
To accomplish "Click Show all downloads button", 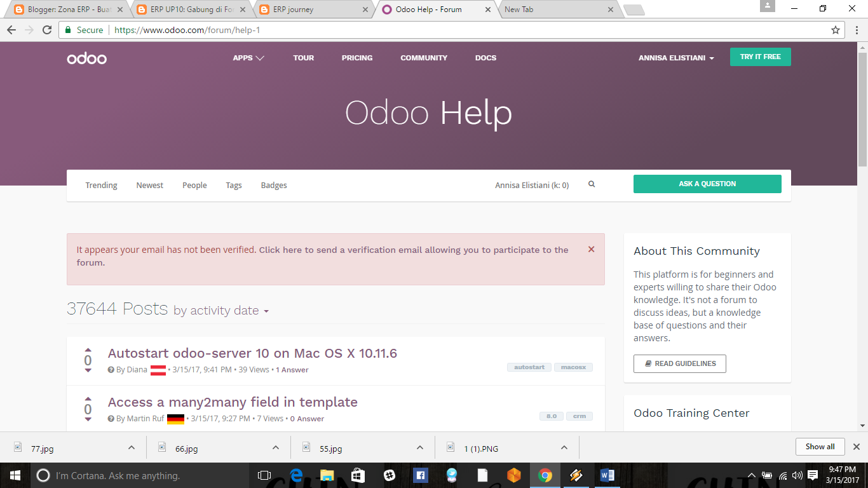I will [820, 447].
